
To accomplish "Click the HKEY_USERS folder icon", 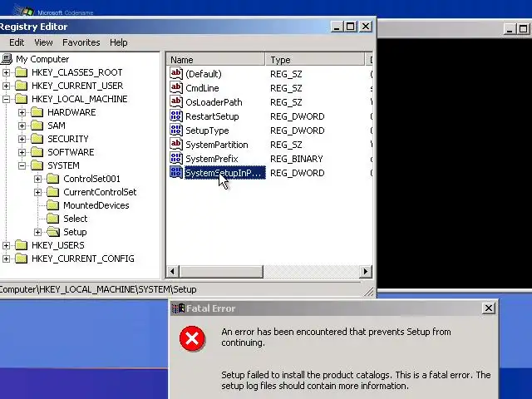I will click(21, 245).
